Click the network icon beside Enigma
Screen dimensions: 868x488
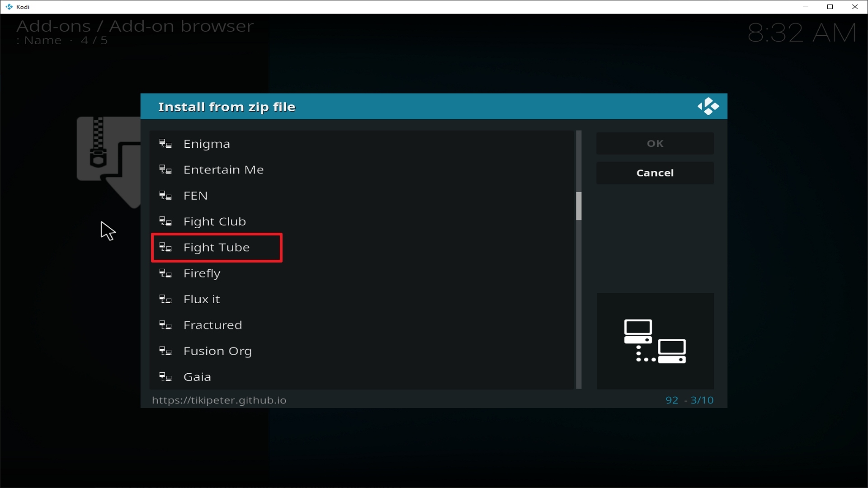165,144
